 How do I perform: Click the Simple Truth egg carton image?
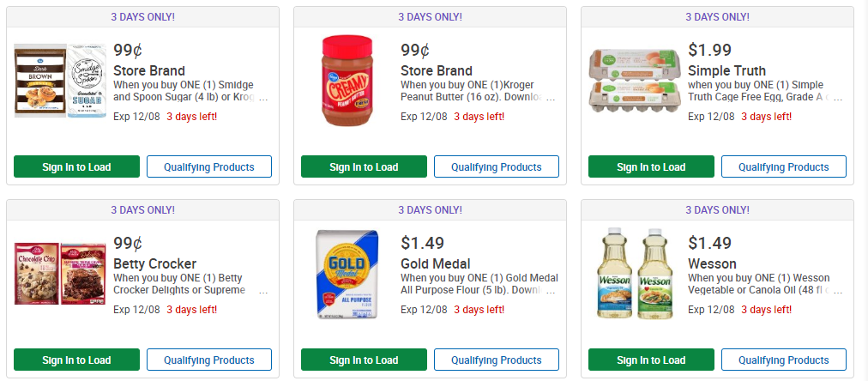[x=634, y=81]
